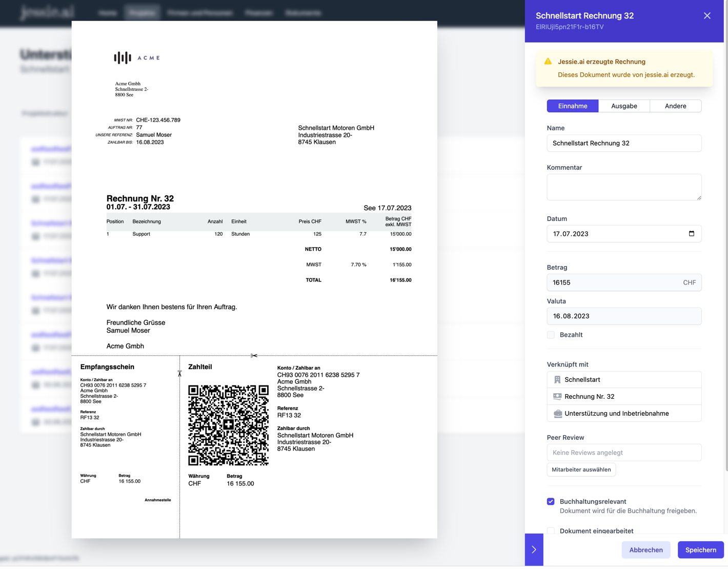Click into the Kommentar text area
Viewport: 728px width, 569px height.
(x=623, y=187)
